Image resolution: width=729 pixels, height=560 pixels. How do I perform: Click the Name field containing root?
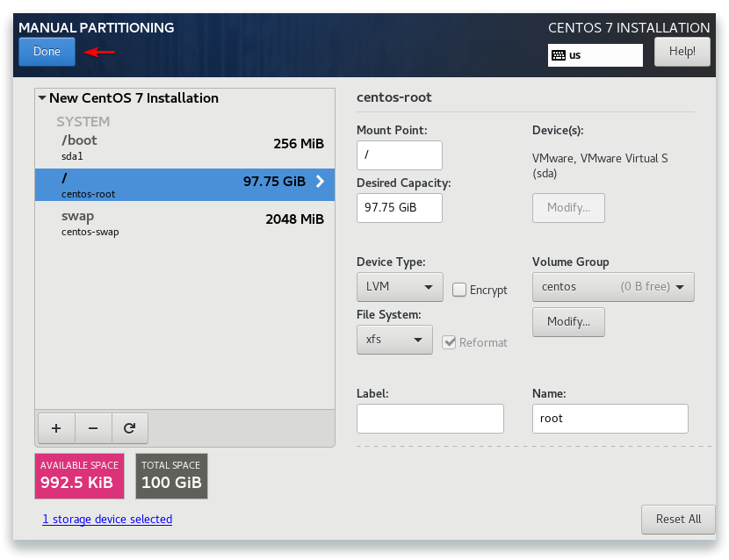click(610, 419)
